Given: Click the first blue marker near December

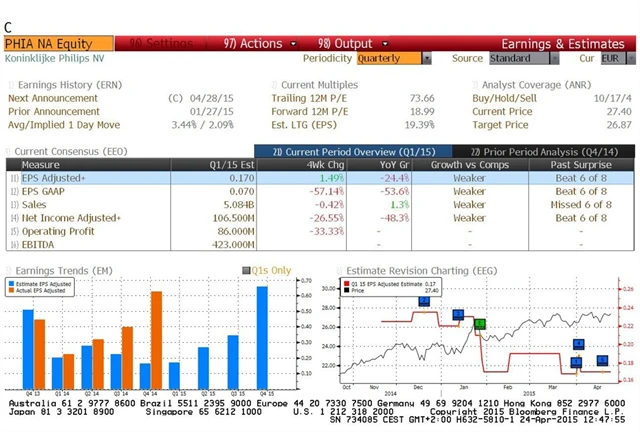Looking at the screenshot, I should click(x=424, y=301).
